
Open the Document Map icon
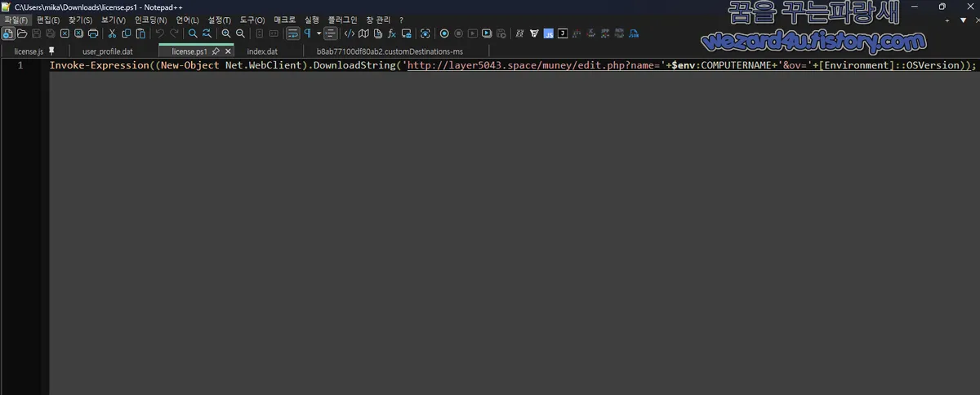click(x=363, y=33)
